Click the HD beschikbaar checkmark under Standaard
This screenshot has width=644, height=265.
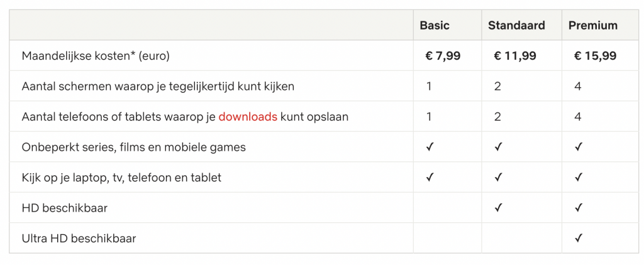click(498, 208)
